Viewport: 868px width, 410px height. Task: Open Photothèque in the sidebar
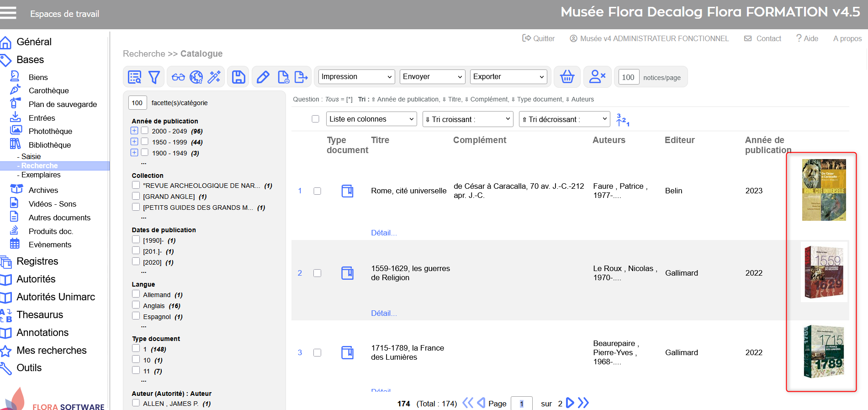pyautogui.click(x=50, y=131)
